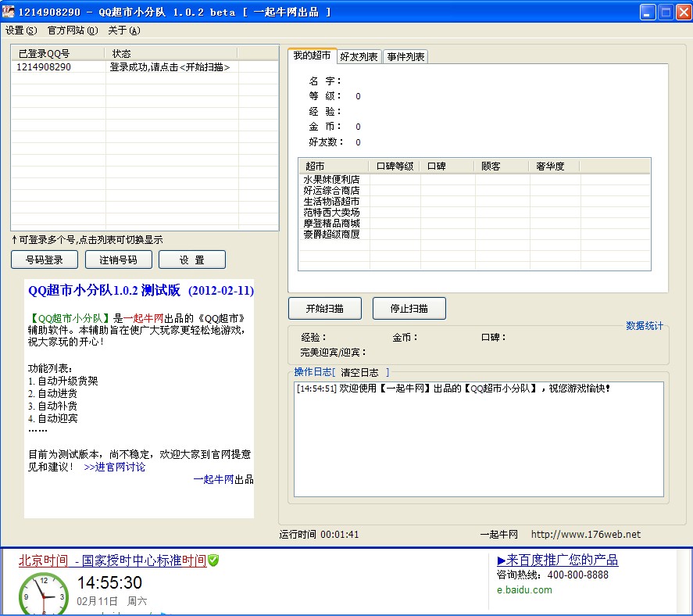The image size is (693, 616).
Task: Click the analog clock icon
Action: [44, 594]
